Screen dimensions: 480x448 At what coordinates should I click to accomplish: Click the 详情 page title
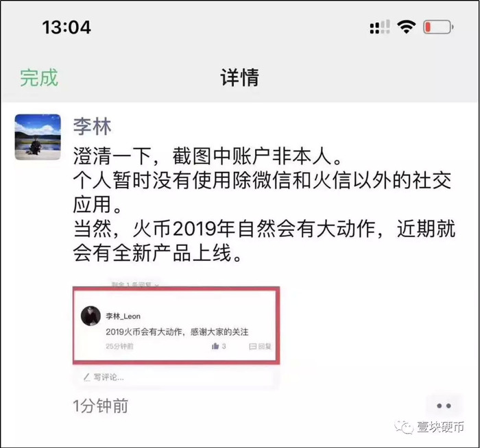click(240, 77)
